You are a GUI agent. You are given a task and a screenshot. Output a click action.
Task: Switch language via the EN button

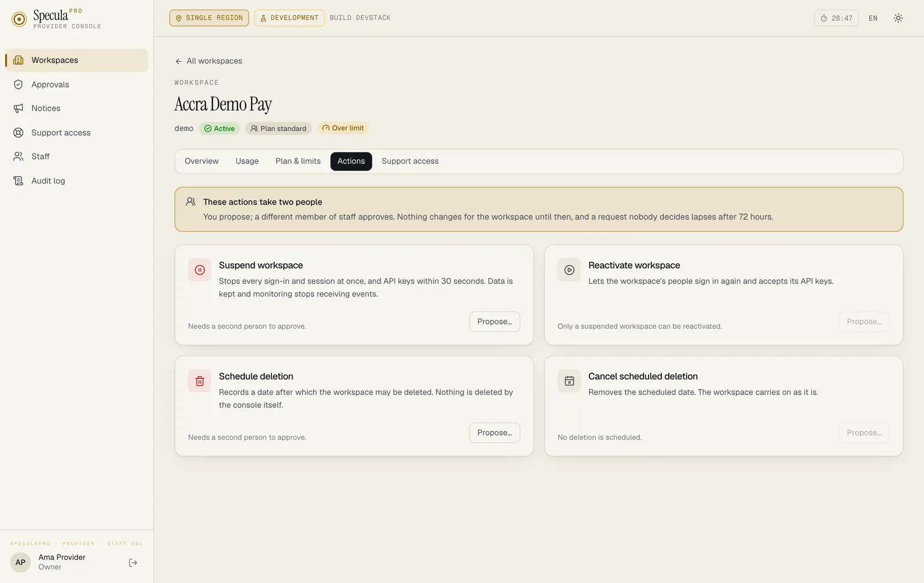[x=873, y=18]
